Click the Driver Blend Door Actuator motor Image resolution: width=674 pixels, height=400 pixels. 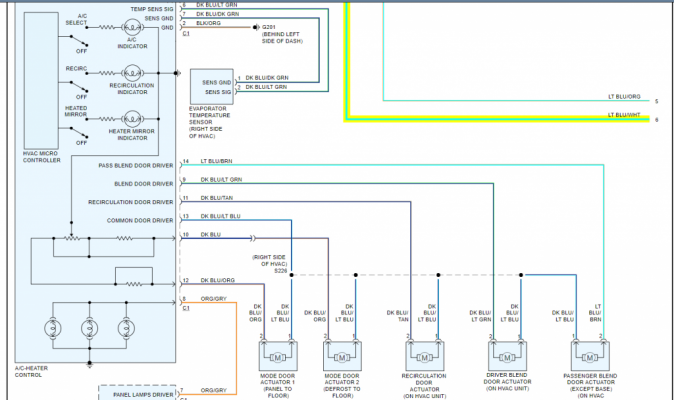507,357
